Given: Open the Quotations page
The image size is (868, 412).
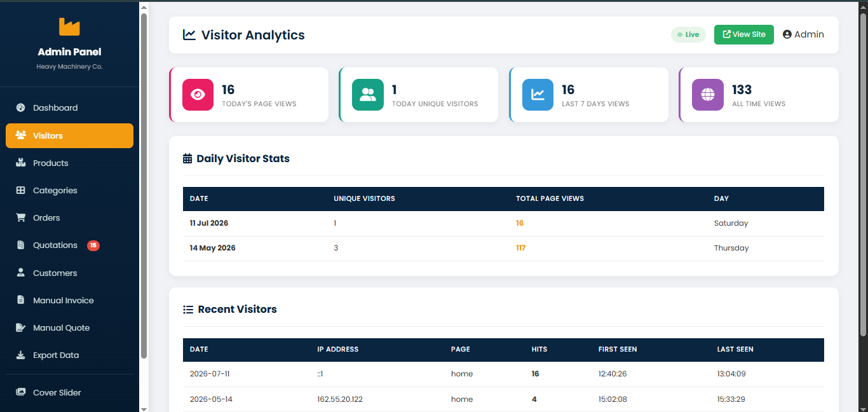Looking at the screenshot, I should (x=69, y=245).
